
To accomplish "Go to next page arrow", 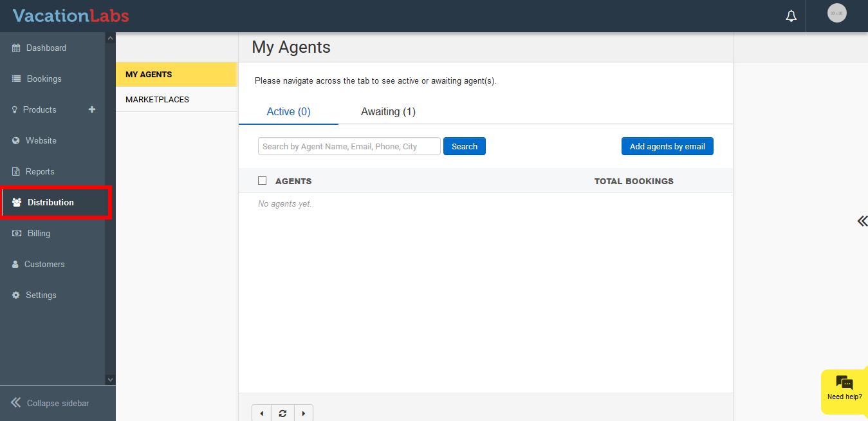I will point(303,413).
